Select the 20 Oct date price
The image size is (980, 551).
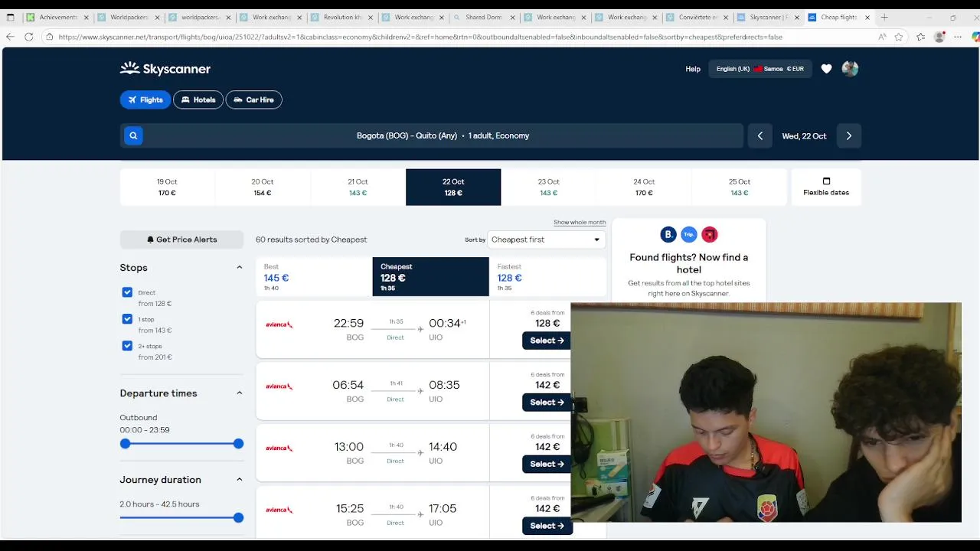click(263, 187)
